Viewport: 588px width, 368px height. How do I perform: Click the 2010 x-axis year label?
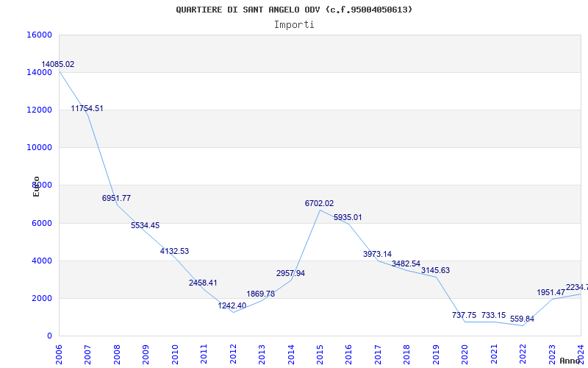[175, 354]
